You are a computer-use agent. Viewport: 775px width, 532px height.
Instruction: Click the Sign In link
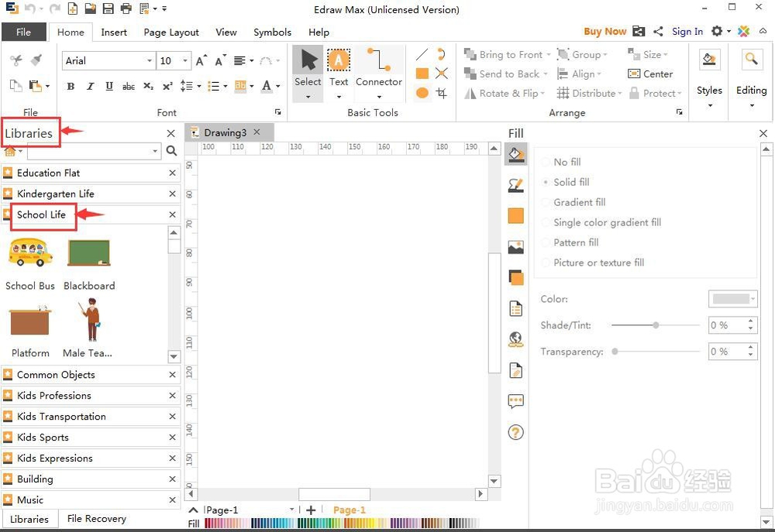click(687, 32)
